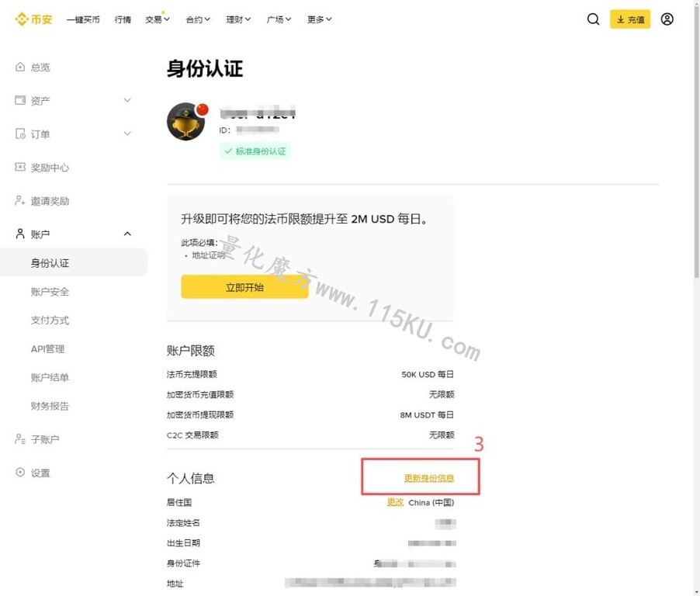Open the search magnifier icon
The width and height of the screenshot is (700, 596).
coord(593,19)
